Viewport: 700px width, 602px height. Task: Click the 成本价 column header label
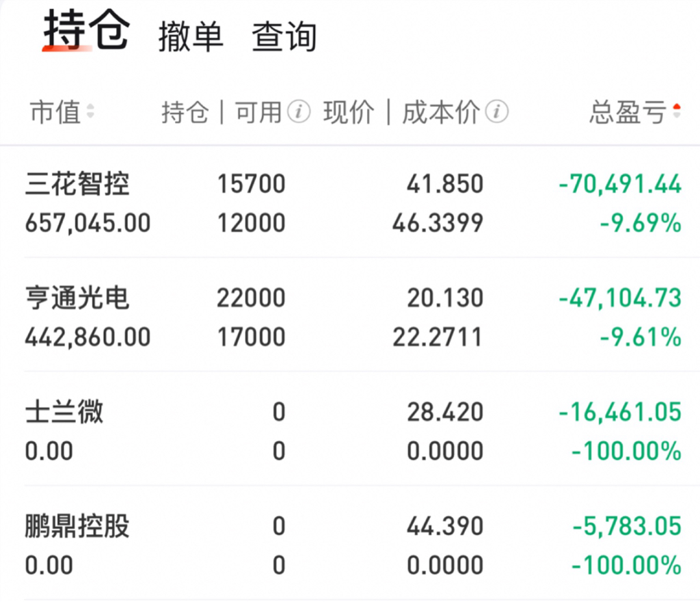[441, 112]
